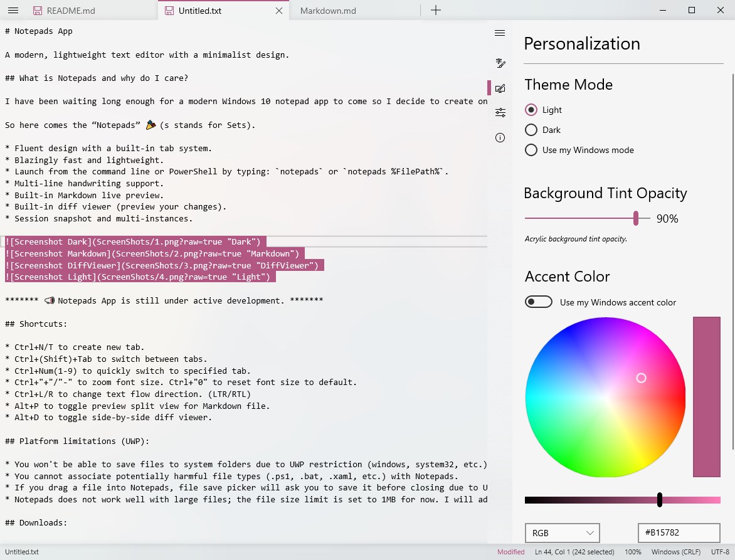
Task: Select the Use my Windows mode option
Action: point(531,150)
